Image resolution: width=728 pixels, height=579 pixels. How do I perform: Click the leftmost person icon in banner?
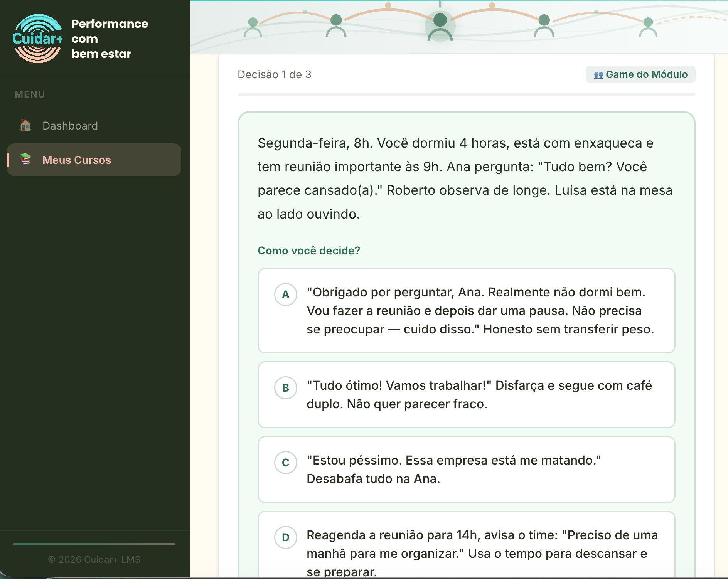(x=253, y=27)
